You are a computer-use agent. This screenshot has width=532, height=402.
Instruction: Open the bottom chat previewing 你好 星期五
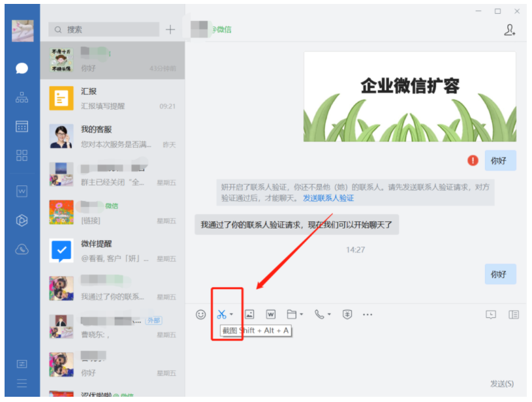pos(113,365)
